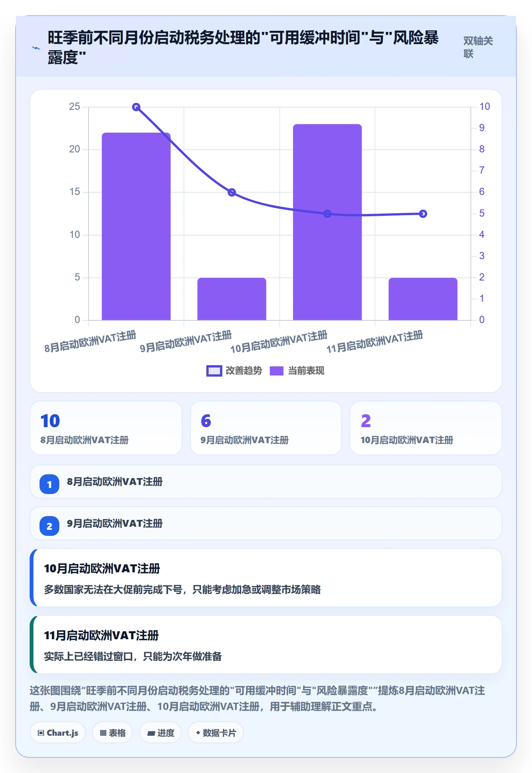Click the Chart.js tag
The height and width of the screenshot is (773, 532).
[58, 733]
